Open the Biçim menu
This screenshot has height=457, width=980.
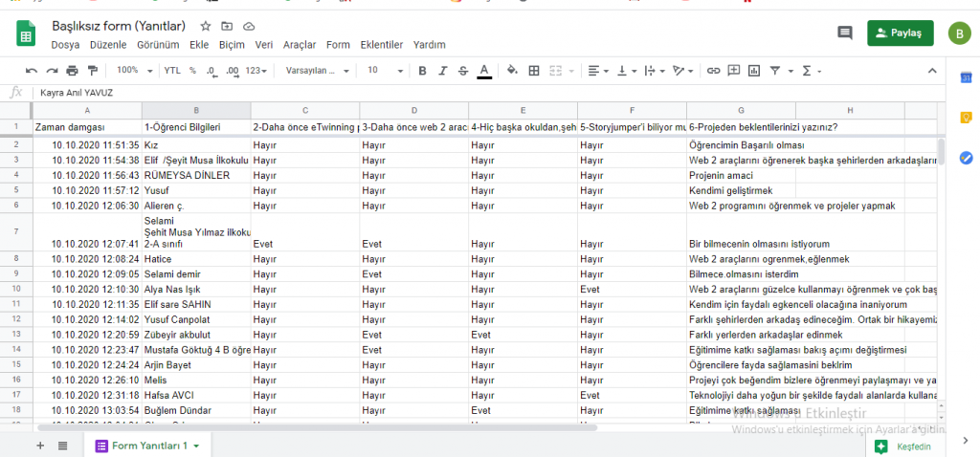tap(232, 45)
